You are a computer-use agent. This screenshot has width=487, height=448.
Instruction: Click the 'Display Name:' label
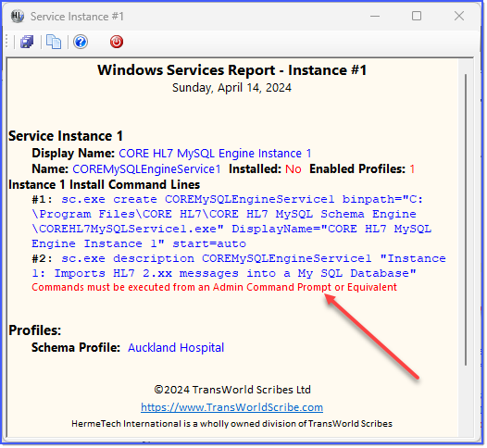click(73, 154)
